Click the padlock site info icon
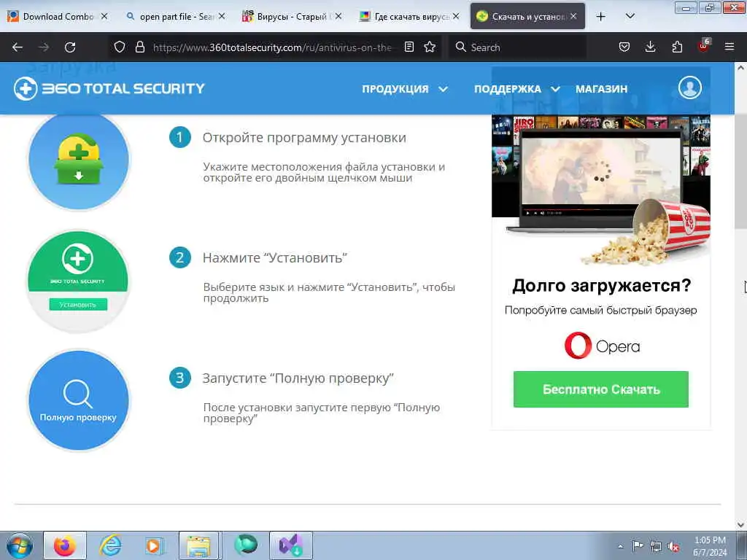The image size is (747, 560). tap(139, 47)
